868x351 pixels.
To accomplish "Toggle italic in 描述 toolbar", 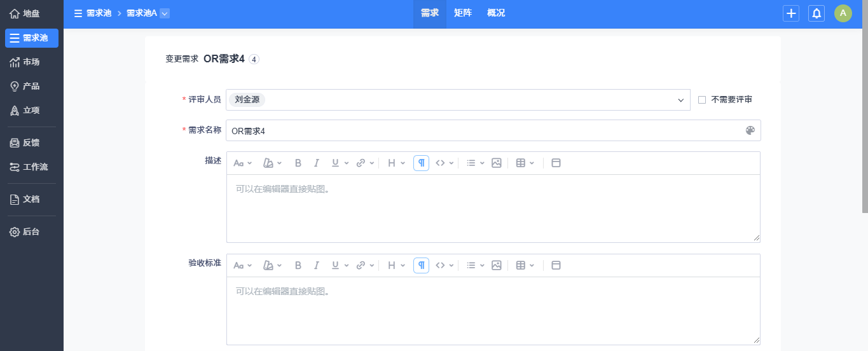I will coord(316,163).
